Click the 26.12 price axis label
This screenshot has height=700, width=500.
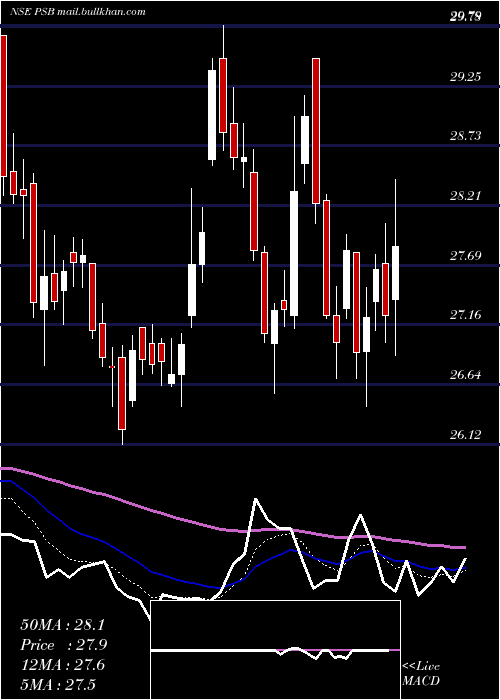466,434
